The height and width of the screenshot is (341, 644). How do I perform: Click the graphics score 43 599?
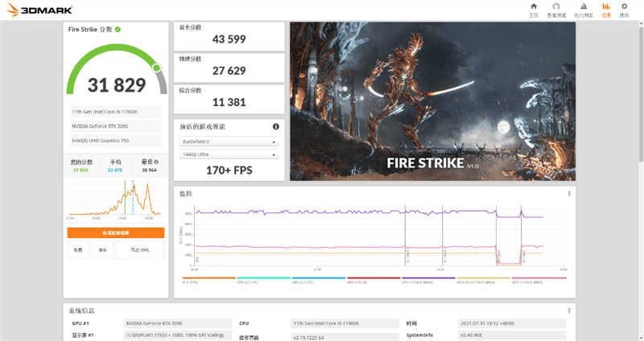229,39
